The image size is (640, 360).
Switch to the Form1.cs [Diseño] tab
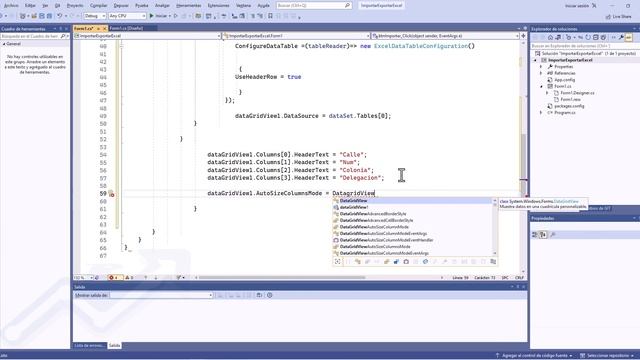[126, 28]
